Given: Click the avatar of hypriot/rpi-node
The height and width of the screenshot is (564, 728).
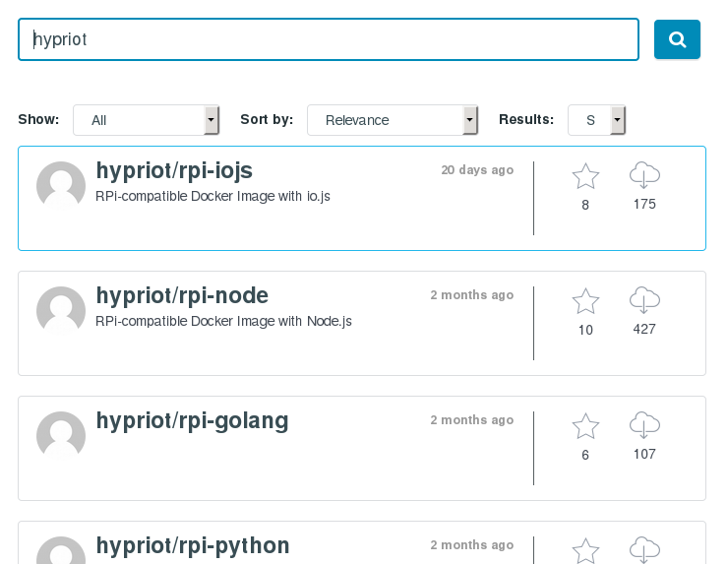Looking at the screenshot, I should pyautogui.click(x=61, y=310).
